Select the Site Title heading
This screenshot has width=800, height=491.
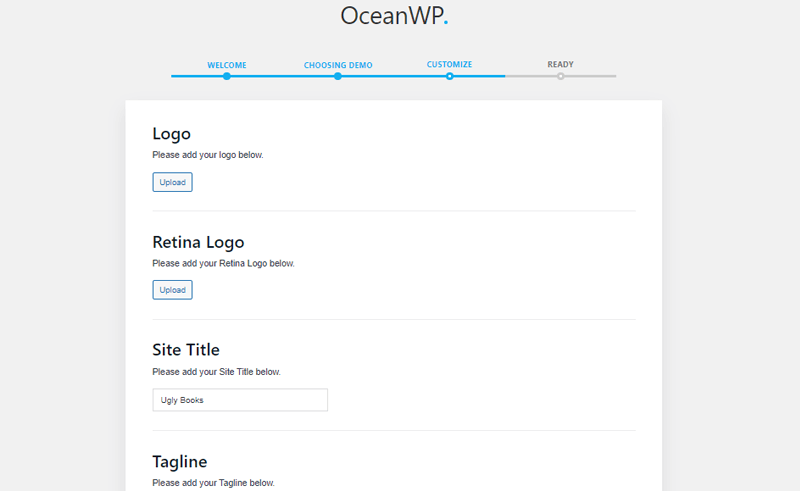click(186, 350)
